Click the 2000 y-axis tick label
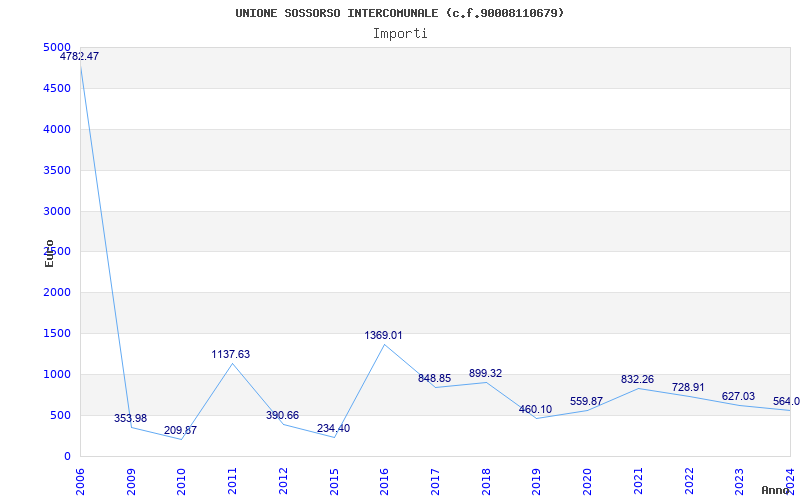 (56, 292)
